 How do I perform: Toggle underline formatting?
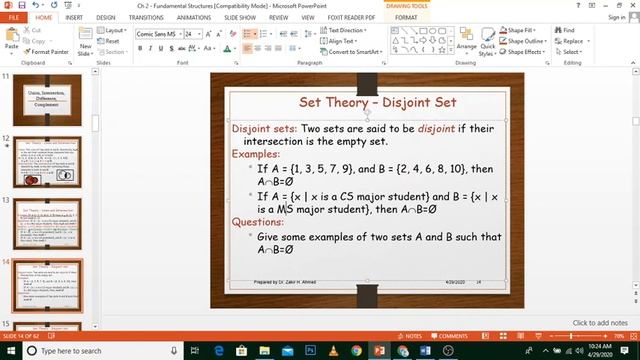pyautogui.click(x=161, y=49)
